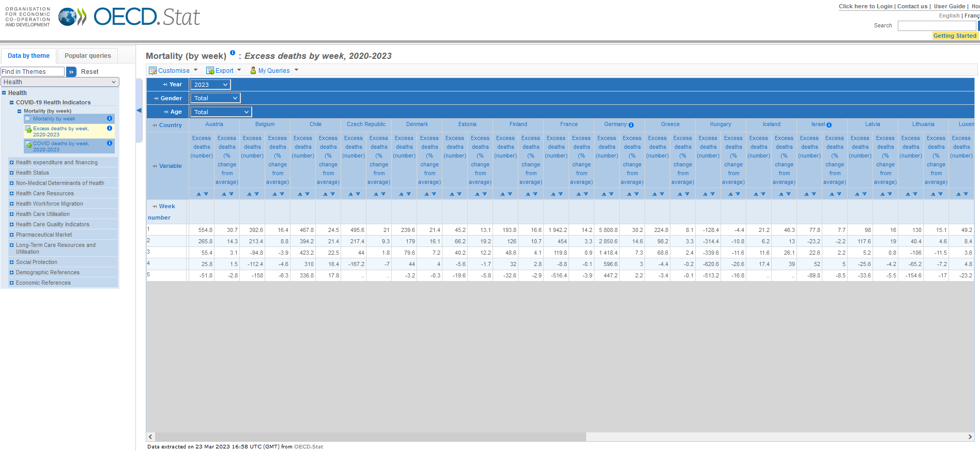Switch language to English
980x451 pixels.
(949, 15)
